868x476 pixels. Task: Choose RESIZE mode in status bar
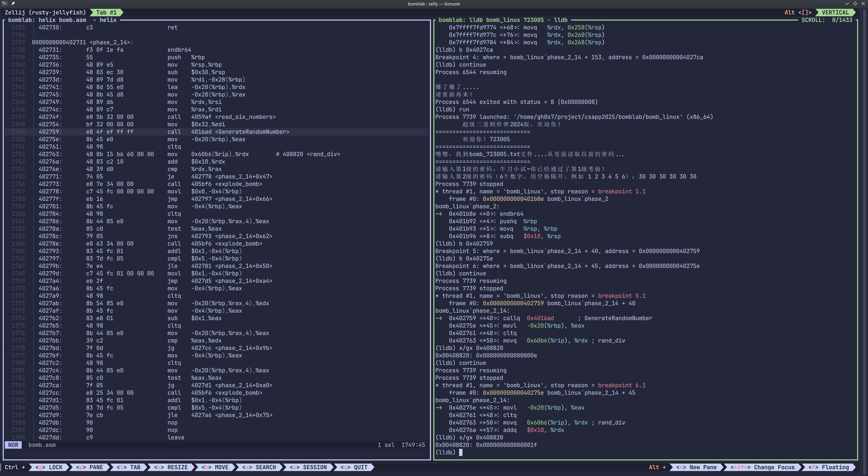pos(171,467)
